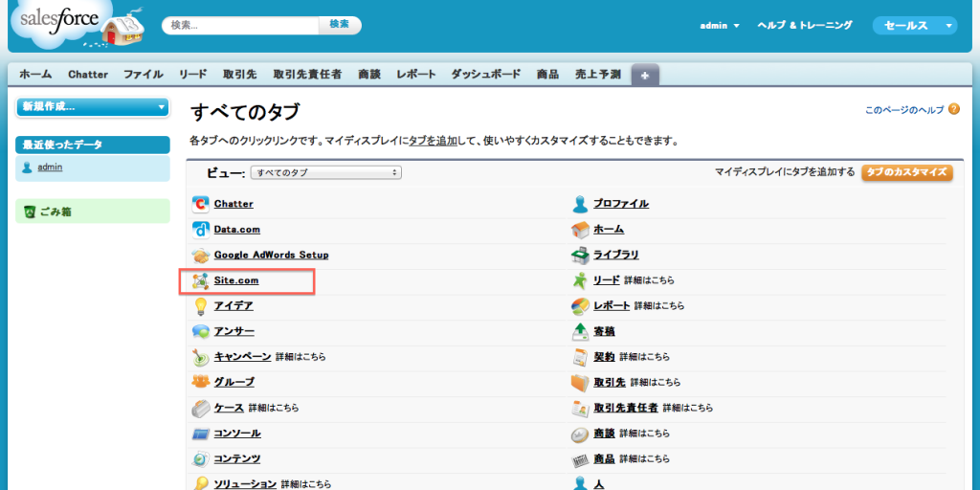Click the プロファイル person icon
This screenshot has width=980, height=490.
click(580, 204)
